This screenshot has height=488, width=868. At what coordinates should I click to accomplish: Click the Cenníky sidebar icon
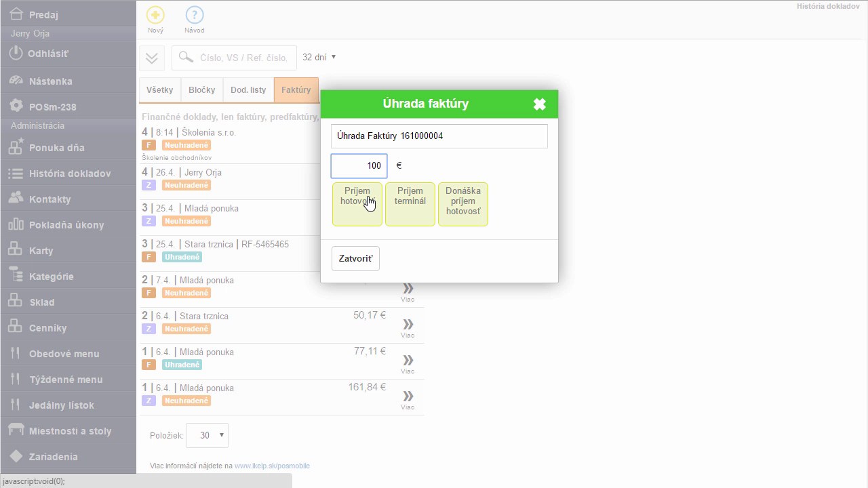coord(16,327)
